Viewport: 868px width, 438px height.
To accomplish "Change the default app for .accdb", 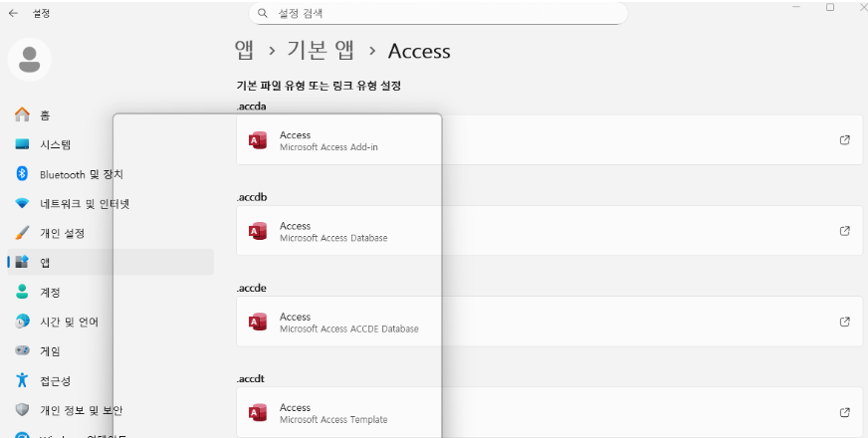I will (x=549, y=231).
